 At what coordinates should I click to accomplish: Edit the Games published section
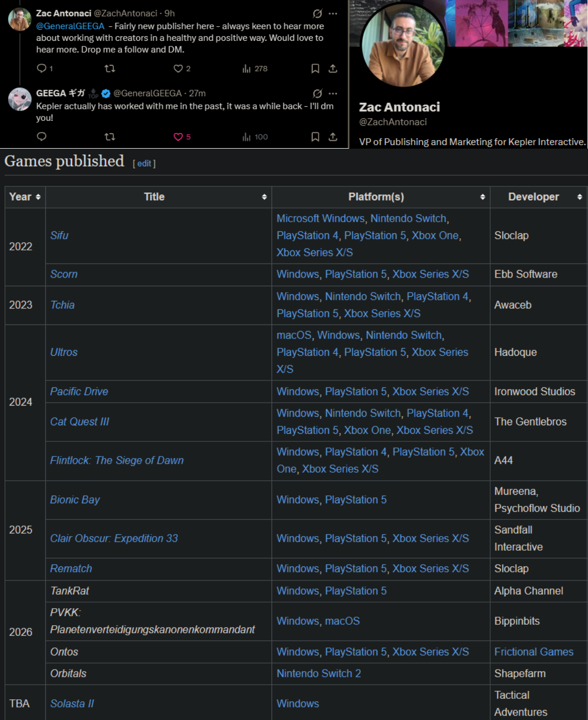point(144,163)
